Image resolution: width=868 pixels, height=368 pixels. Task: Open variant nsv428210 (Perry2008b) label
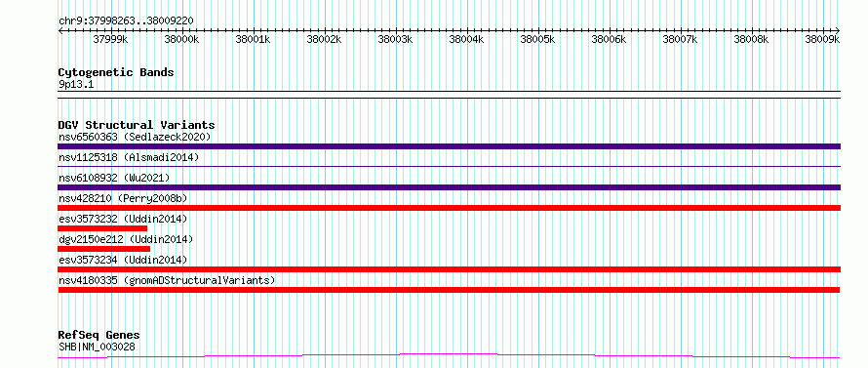(123, 198)
